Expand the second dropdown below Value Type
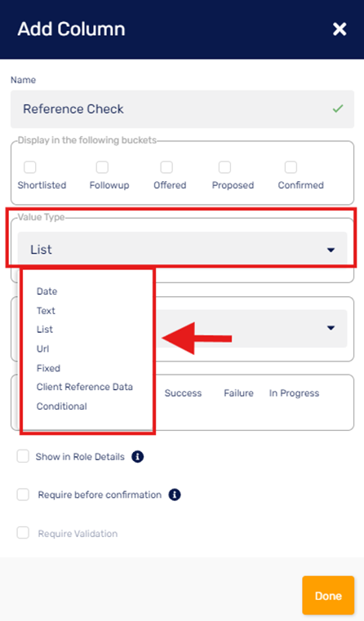This screenshot has height=621, width=364. coord(331,328)
